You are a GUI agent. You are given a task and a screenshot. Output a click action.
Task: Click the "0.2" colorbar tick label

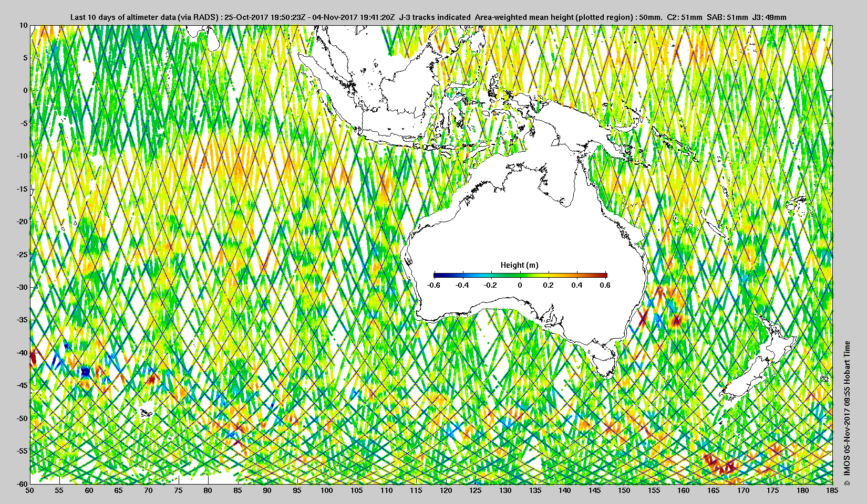coord(548,285)
